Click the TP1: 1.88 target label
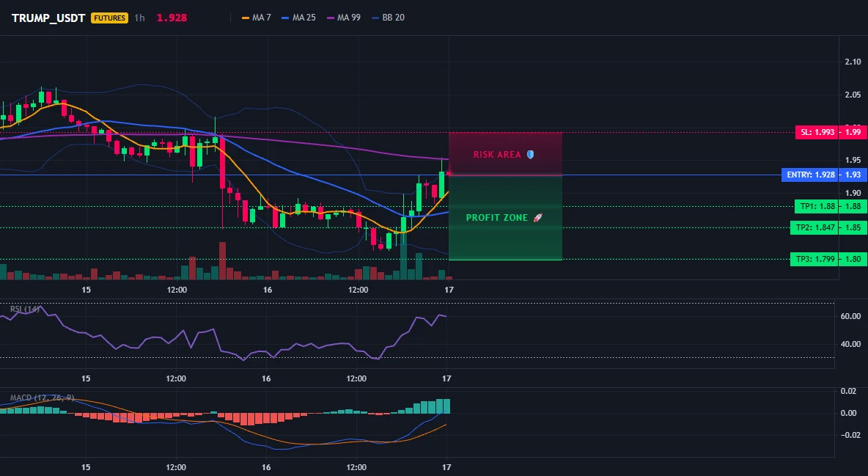 coord(816,206)
